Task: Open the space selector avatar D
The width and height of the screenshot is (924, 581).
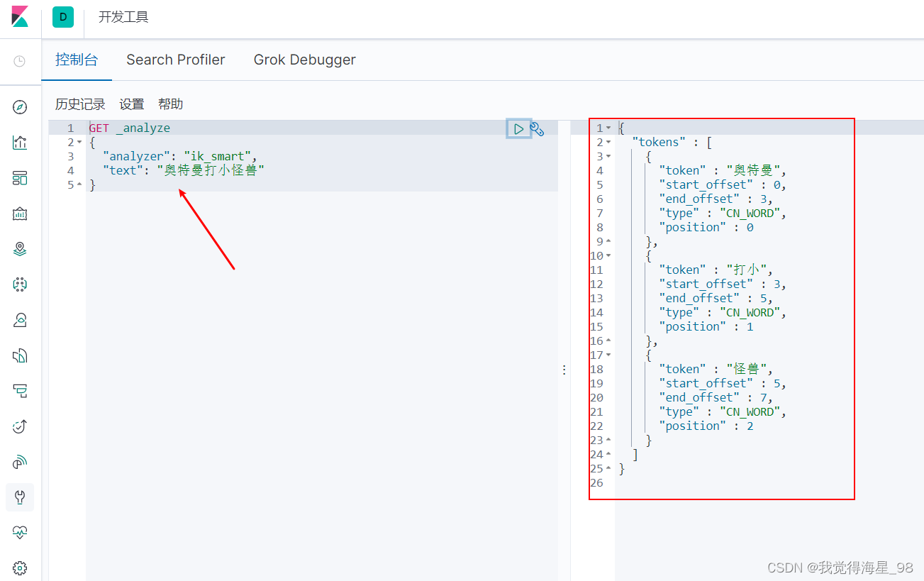Action: click(63, 17)
